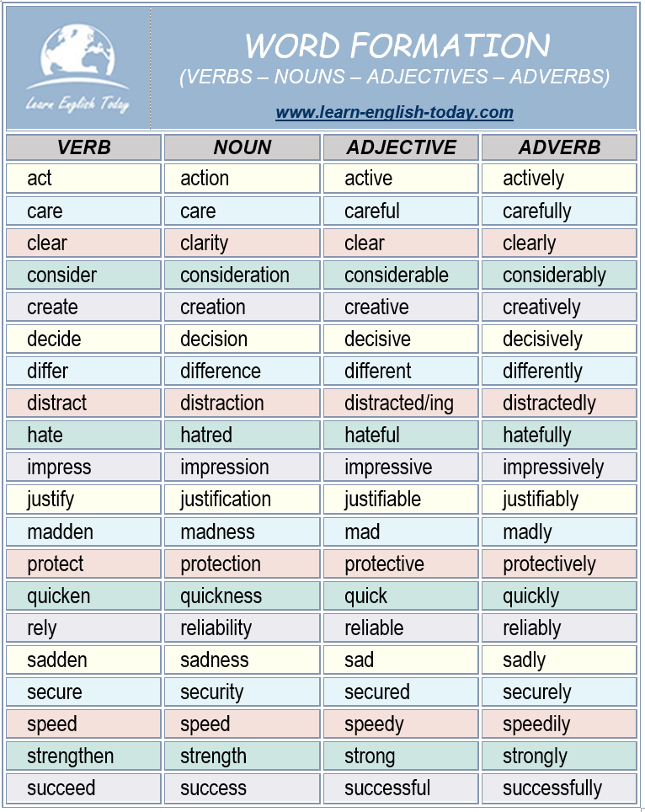Select the adverb cell 'successfully'

click(560, 788)
